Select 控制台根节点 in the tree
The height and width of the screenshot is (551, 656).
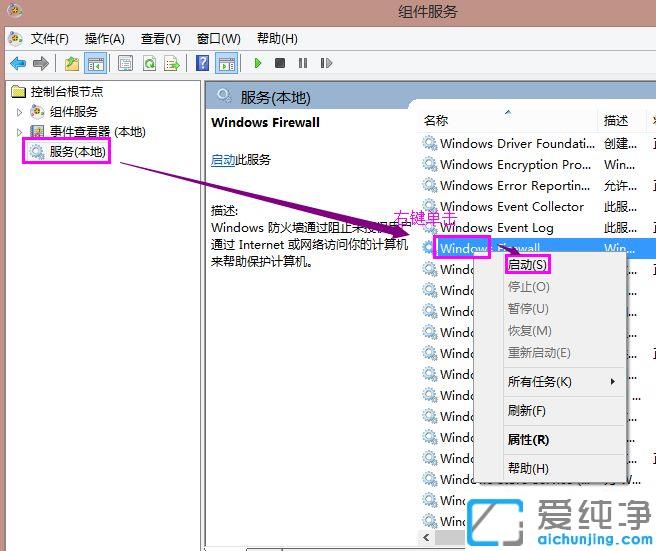(x=67, y=92)
